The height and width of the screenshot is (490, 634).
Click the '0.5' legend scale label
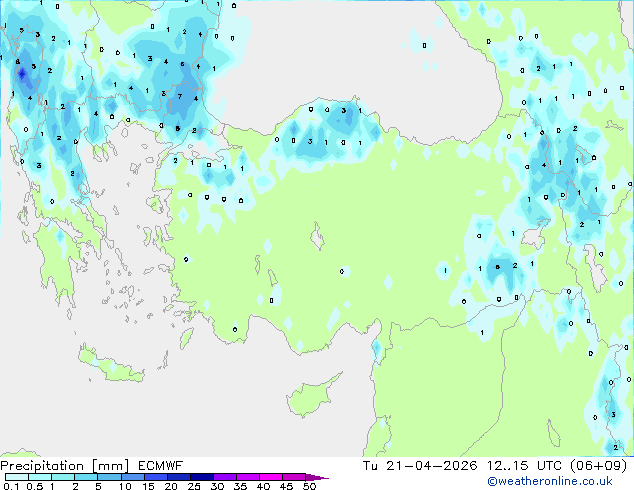[x=34, y=486]
